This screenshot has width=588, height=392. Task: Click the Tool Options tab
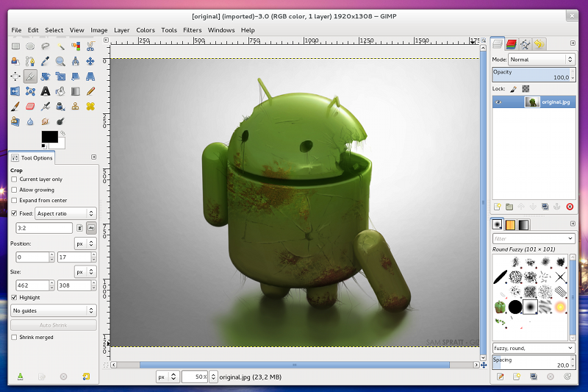[x=32, y=158]
